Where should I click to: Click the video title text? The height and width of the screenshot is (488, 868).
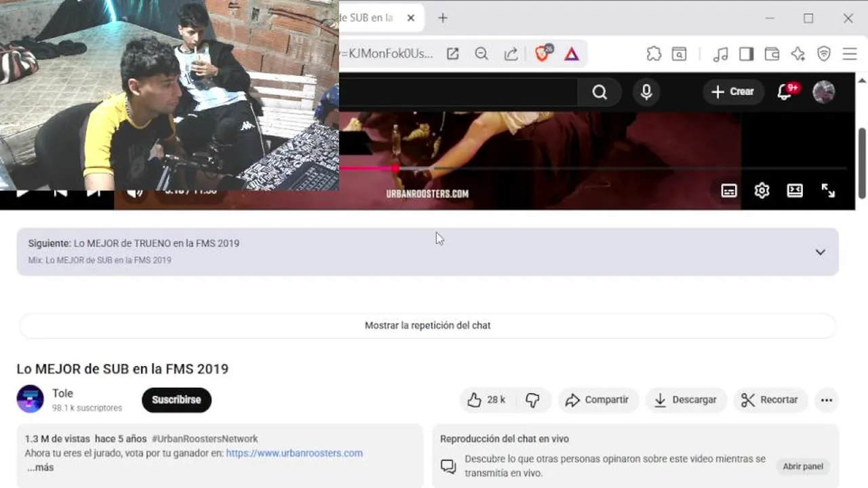(123, 369)
